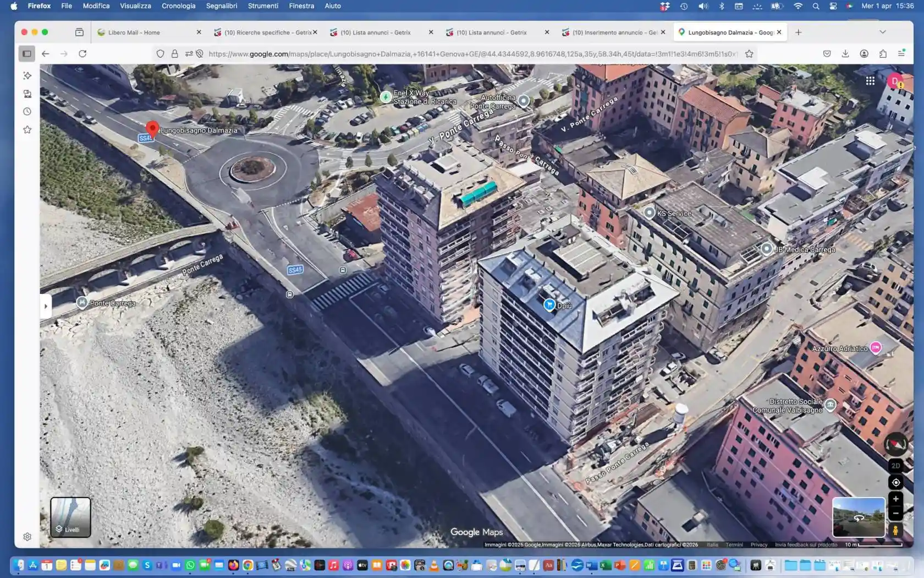Open the Privacy link at the bottom
Screen dimensions: 924x578
click(758, 544)
